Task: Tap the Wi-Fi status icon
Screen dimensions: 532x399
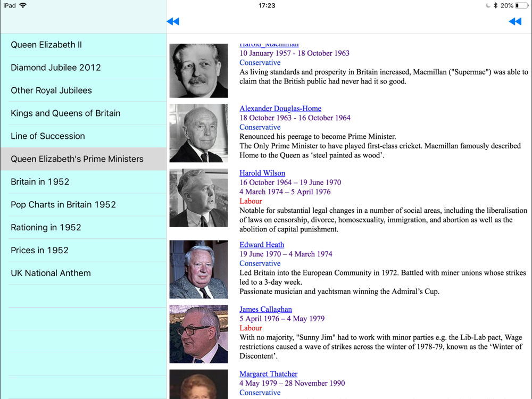Action: tap(23, 5)
